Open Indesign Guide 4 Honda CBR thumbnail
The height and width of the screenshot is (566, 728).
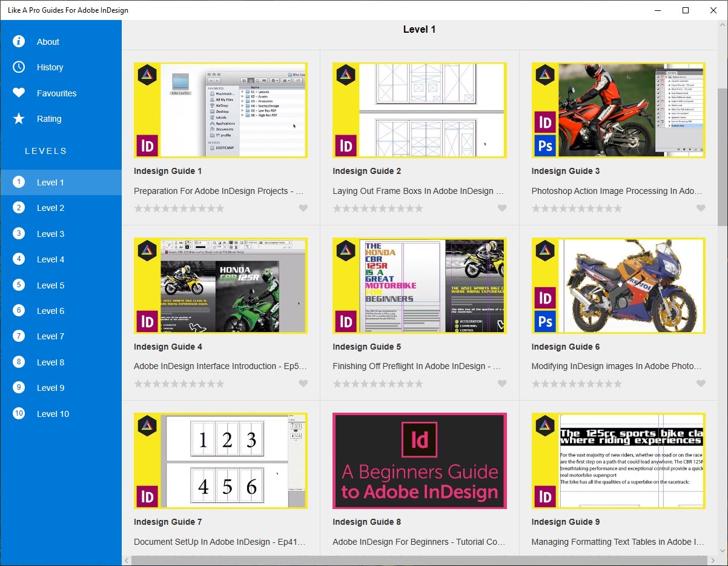click(220, 285)
